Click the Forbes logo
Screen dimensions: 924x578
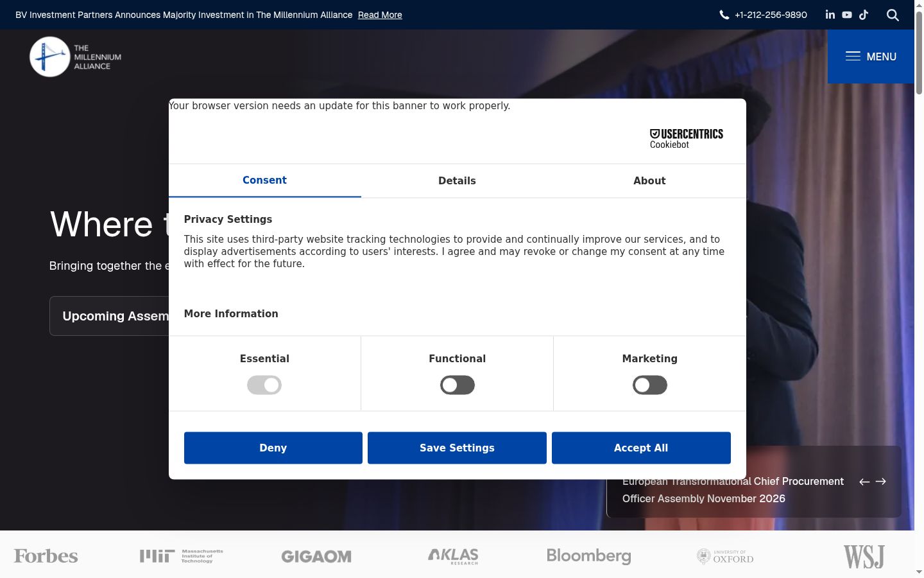click(x=46, y=556)
